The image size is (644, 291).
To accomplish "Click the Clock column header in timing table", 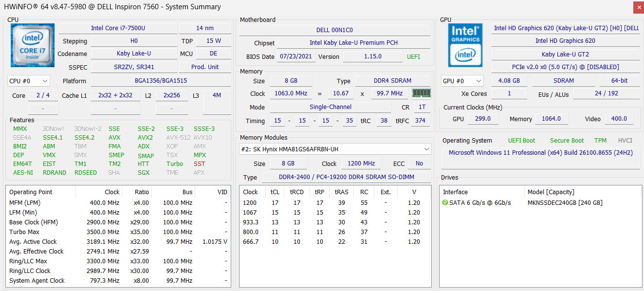I will click(x=250, y=192).
